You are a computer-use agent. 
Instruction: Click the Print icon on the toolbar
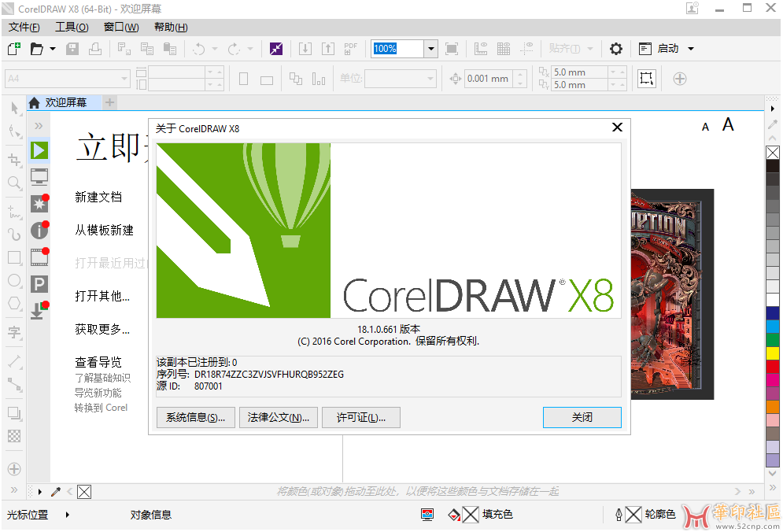coord(94,48)
